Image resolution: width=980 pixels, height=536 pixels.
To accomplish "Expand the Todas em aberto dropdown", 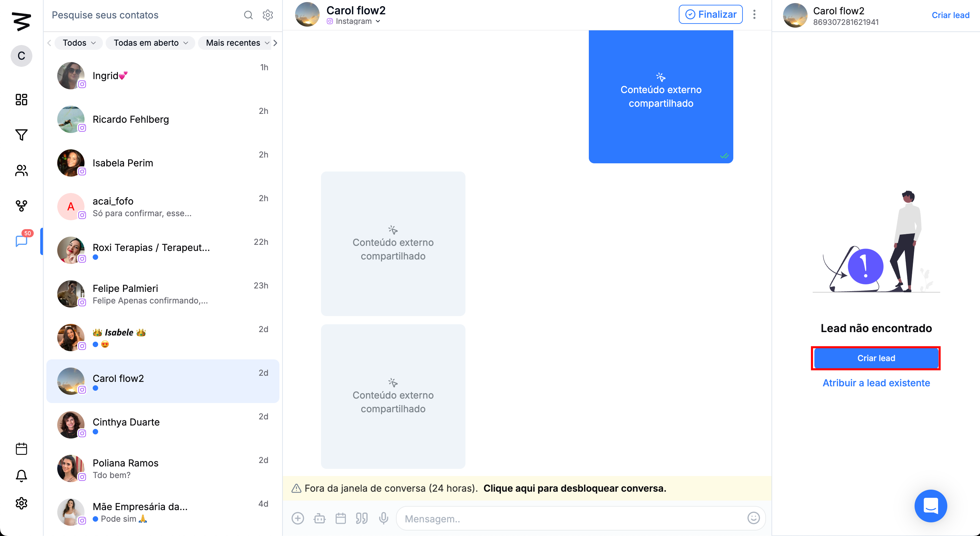I will click(x=151, y=43).
